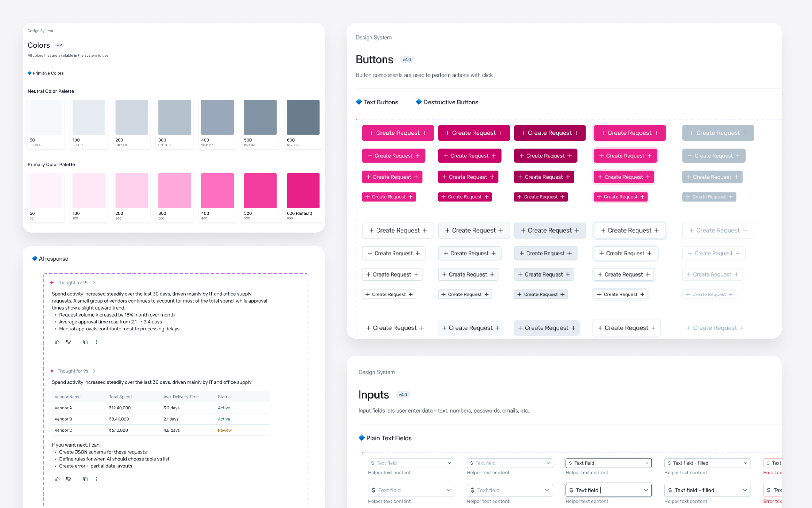This screenshot has width=812, height=508.
Task: Click thumbs down under the Manual approvals bullet
Action: [x=68, y=342]
